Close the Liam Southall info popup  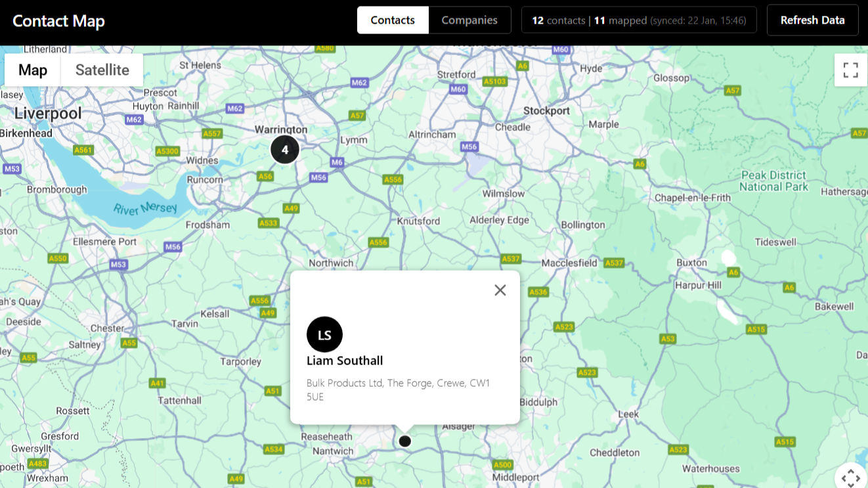[x=500, y=290]
